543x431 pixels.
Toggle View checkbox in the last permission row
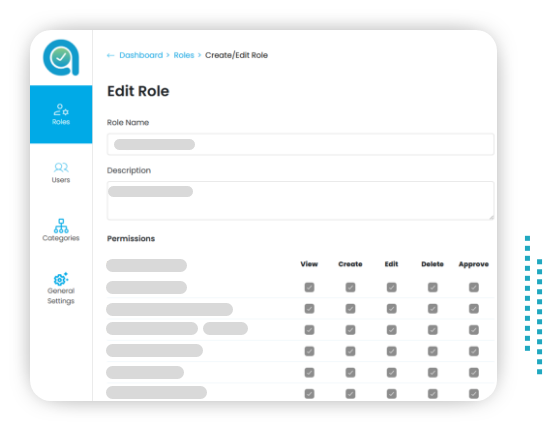click(x=309, y=394)
